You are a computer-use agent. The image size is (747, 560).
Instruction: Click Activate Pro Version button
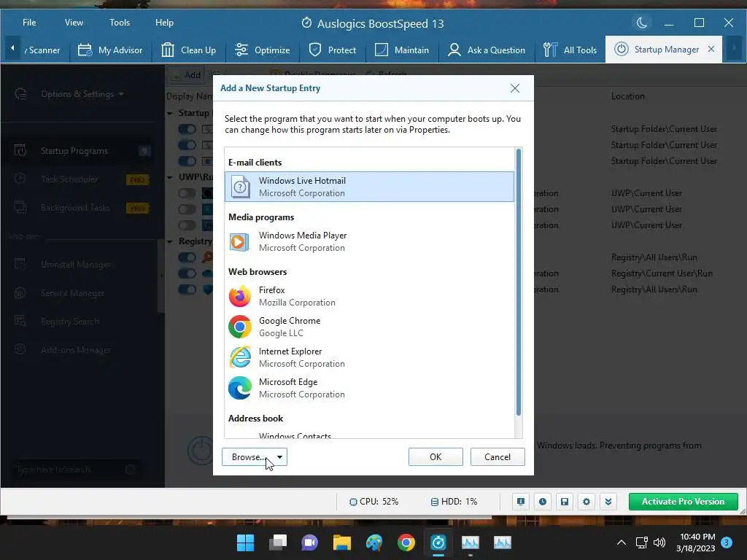(683, 502)
